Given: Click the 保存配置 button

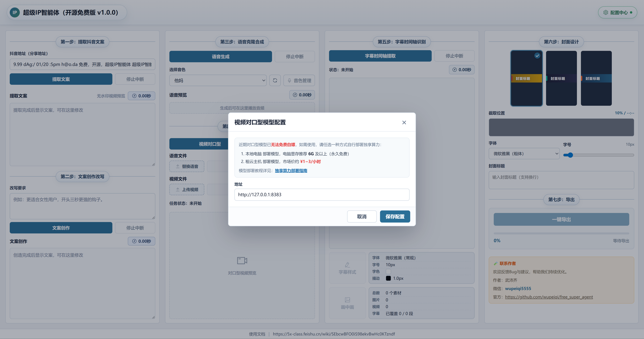Looking at the screenshot, I should point(395,216).
